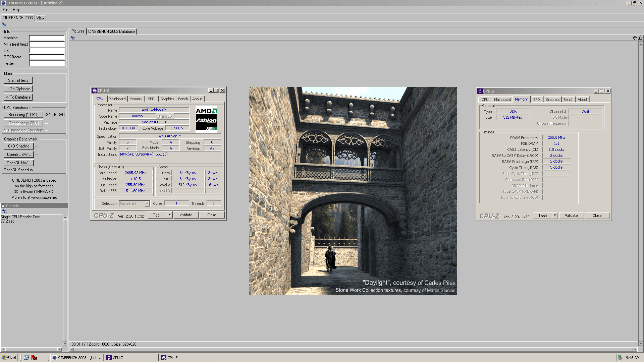The width and height of the screenshot is (644, 362).
Task: Open the File menu
Action: click(x=5, y=10)
